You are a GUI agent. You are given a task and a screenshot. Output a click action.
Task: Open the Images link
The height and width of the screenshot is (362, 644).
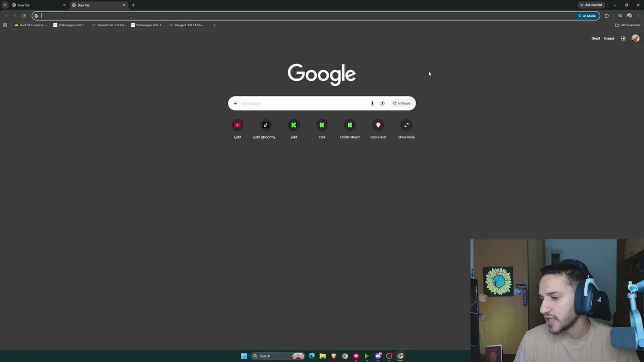click(609, 38)
